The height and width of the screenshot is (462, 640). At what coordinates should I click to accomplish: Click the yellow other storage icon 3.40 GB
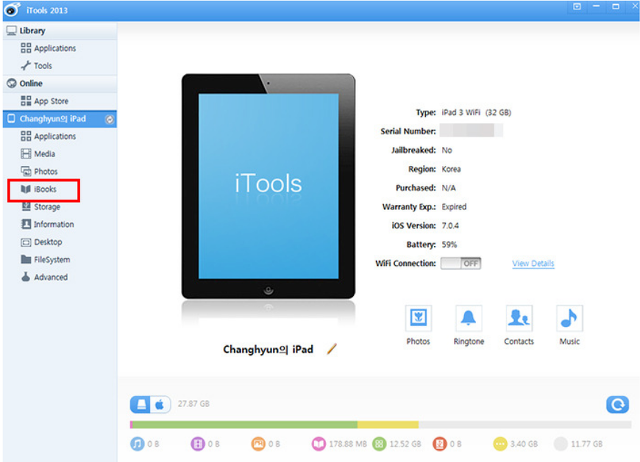pyautogui.click(x=500, y=444)
